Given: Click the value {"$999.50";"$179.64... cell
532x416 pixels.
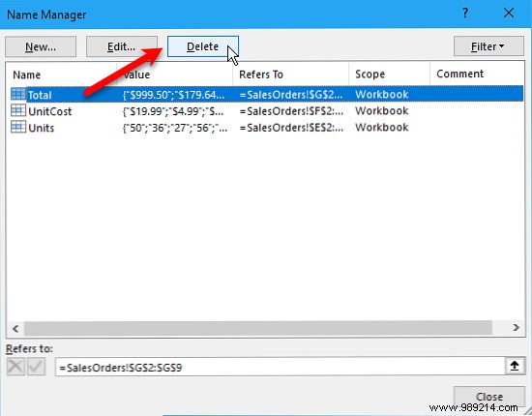Looking at the screenshot, I should pos(173,95).
